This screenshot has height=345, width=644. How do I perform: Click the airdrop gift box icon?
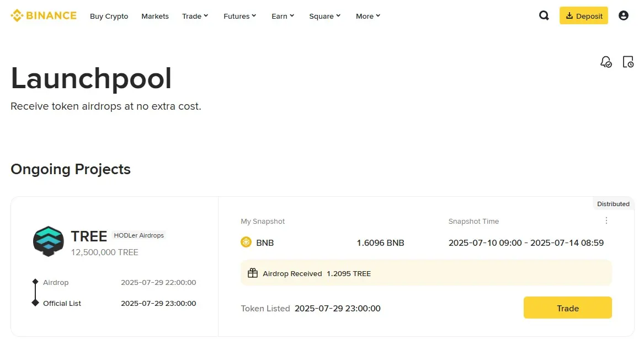(x=253, y=273)
